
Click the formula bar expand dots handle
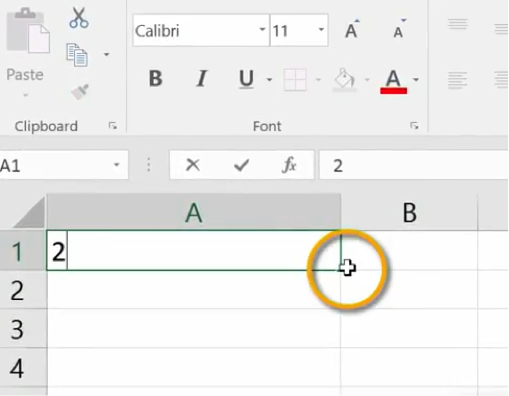point(149,165)
